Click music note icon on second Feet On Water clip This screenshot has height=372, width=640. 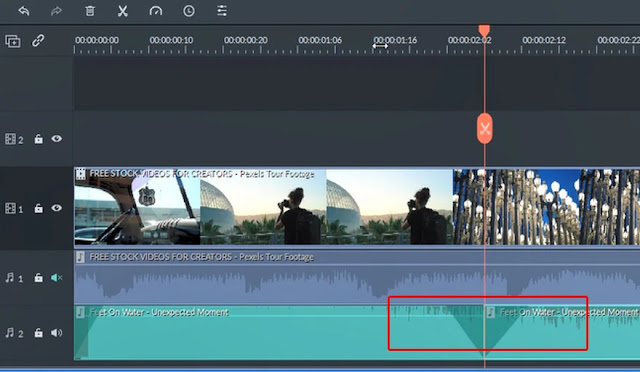click(x=491, y=312)
